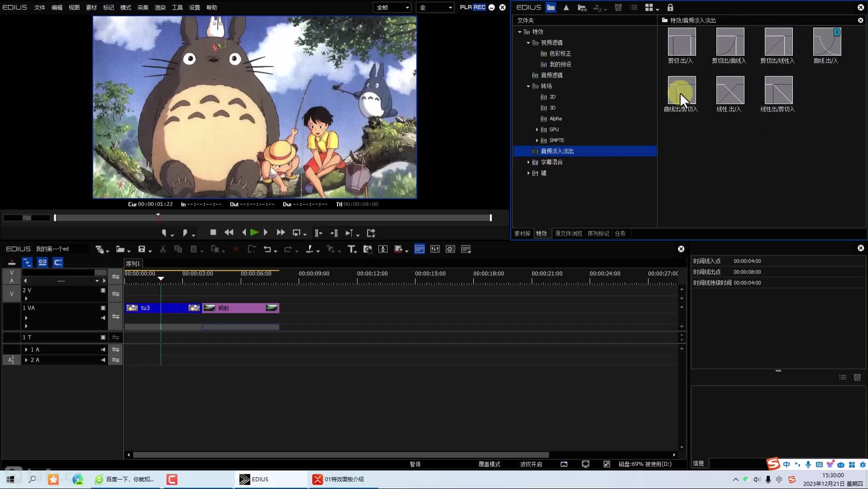Viewport: 868px width, 489px height.
Task: Click the new sequence icon
Action: [100, 249]
